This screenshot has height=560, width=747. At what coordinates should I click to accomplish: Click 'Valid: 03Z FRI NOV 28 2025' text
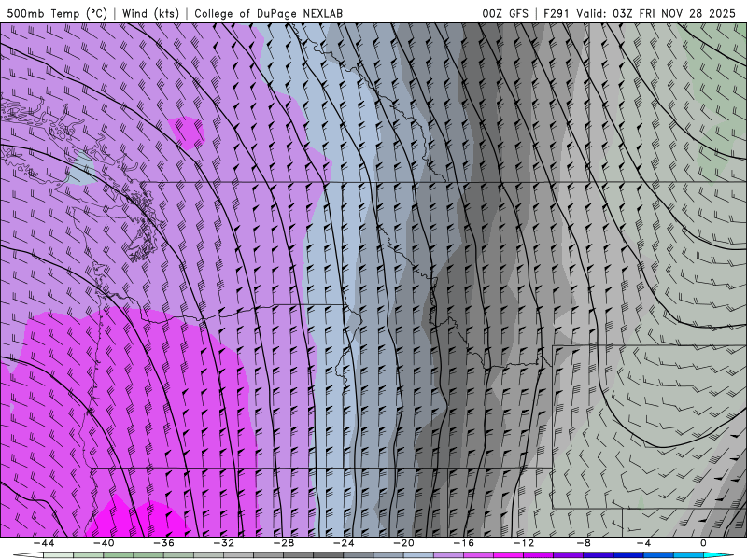[x=656, y=13]
